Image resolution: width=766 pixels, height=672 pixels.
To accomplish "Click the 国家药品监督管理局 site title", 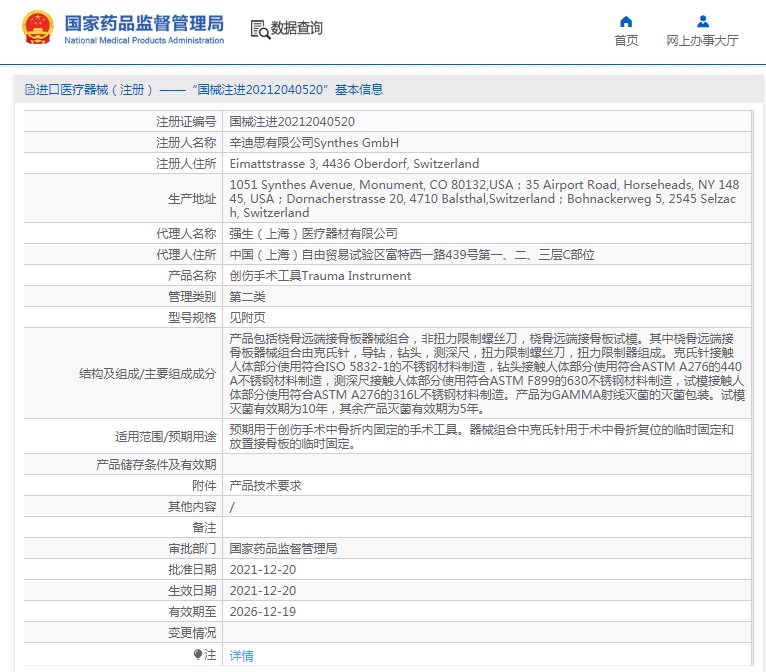I will 144,23.
